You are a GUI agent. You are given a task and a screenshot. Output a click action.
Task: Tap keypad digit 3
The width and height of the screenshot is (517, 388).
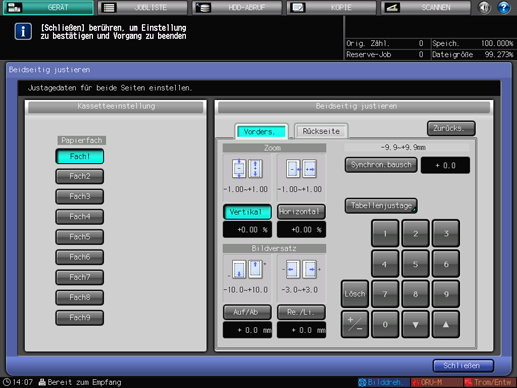pyautogui.click(x=446, y=234)
